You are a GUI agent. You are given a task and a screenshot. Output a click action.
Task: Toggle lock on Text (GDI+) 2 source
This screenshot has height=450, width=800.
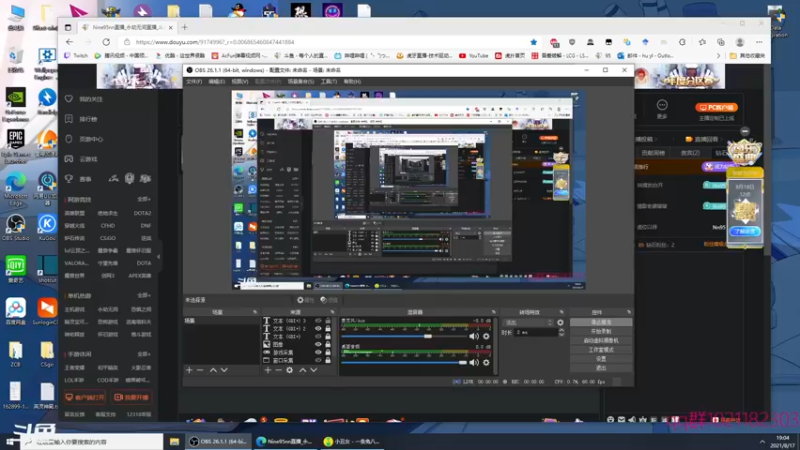tap(328, 329)
